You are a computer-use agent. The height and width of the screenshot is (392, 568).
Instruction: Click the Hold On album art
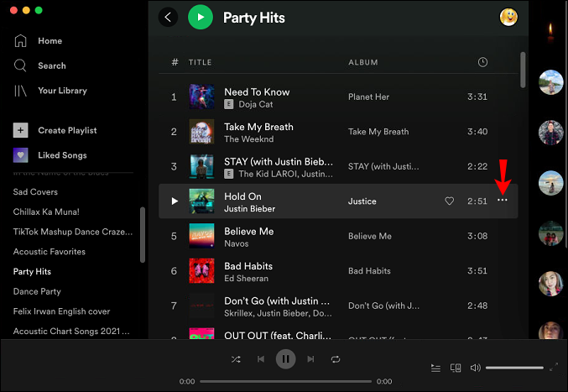[201, 201]
